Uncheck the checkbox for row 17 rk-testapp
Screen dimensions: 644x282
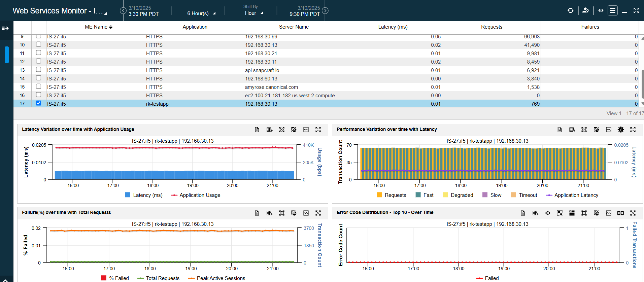39,103
